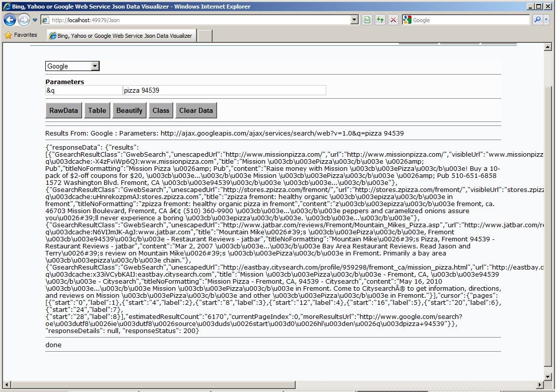Open the recent pages history arrow
Image resolution: width=556 pixels, height=392 pixels.
(x=35, y=20)
